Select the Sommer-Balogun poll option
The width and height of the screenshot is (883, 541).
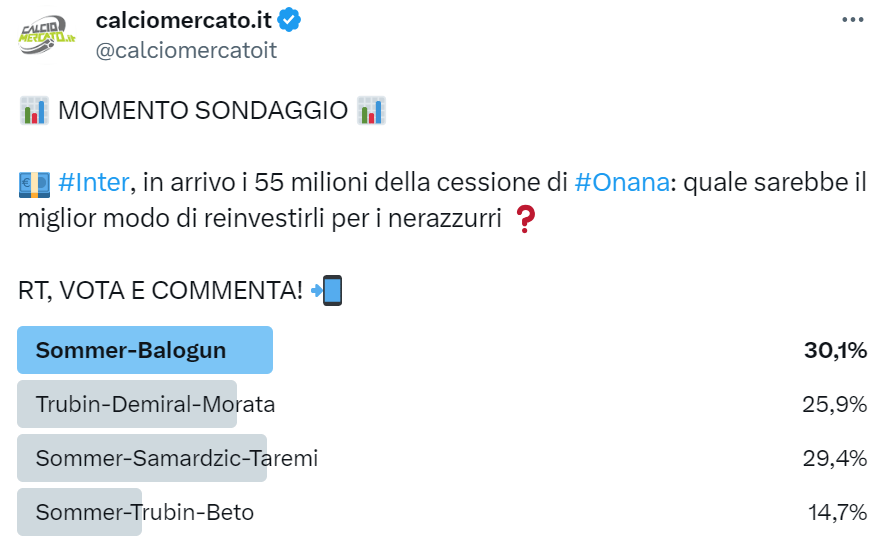(x=131, y=350)
